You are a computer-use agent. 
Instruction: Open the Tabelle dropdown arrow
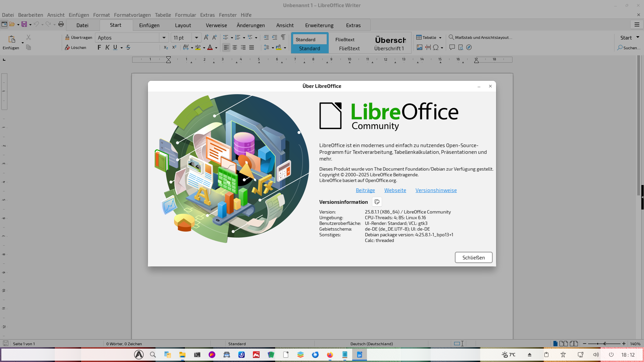coord(440,38)
